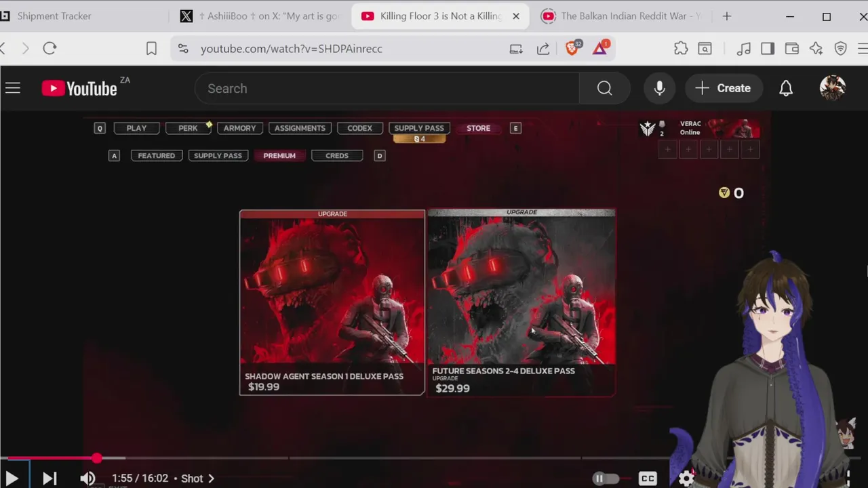
Task: Switch to Shipment Tracker tab
Action: click(x=80, y=16)
